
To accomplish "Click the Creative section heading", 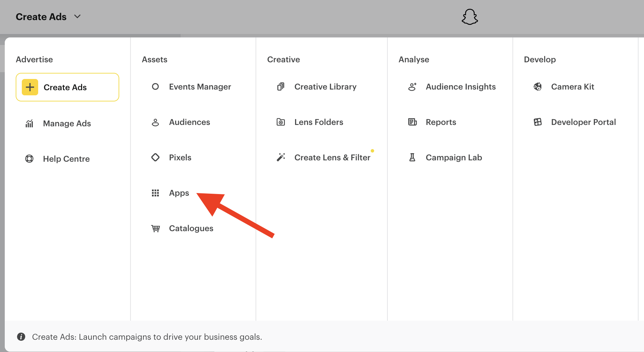I will click(283, 60).
